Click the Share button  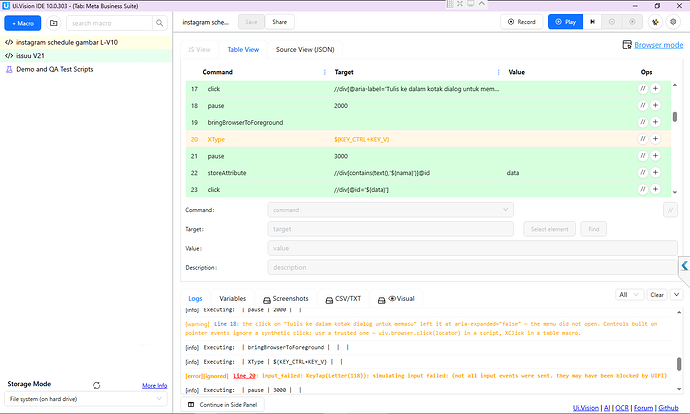[x=279, y=22]
